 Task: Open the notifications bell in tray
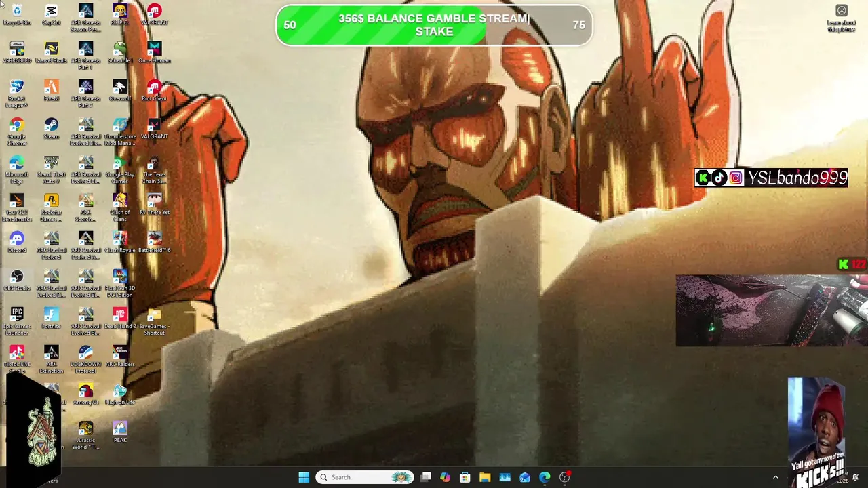(x=855, y=477)
